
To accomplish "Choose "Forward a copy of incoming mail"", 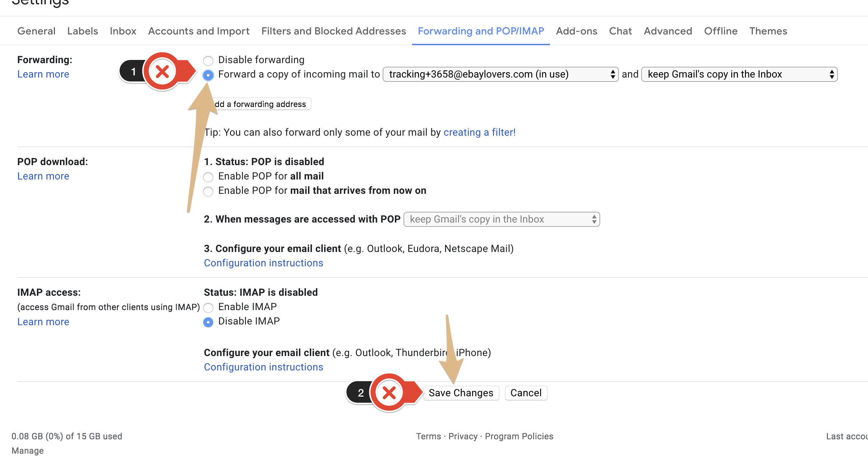I will (208, 75).
